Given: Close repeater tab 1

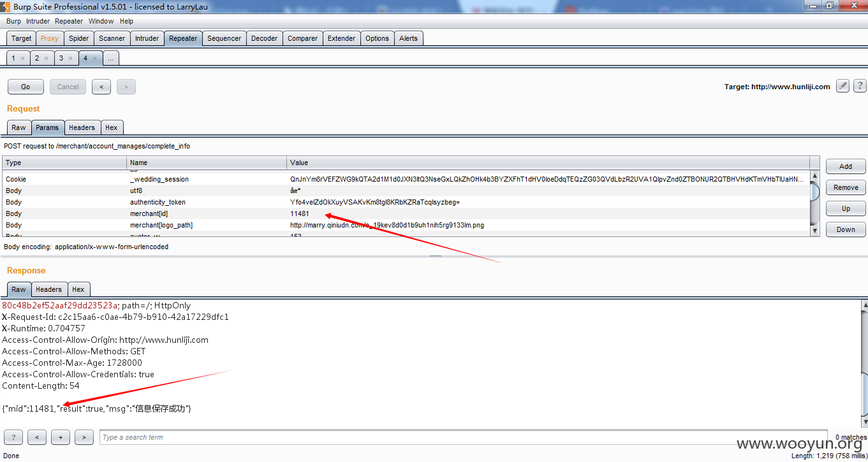Looking at the screenshot, I should pos(22,58).
